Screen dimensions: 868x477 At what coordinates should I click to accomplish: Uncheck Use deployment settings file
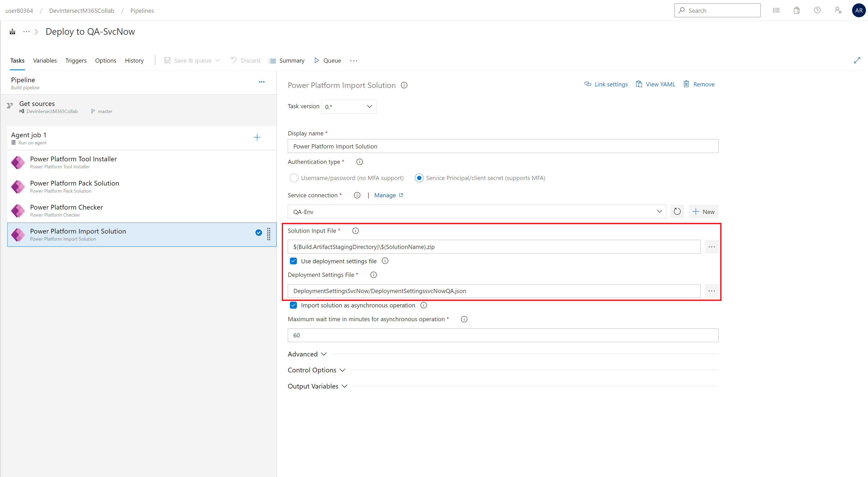(294, 261)
